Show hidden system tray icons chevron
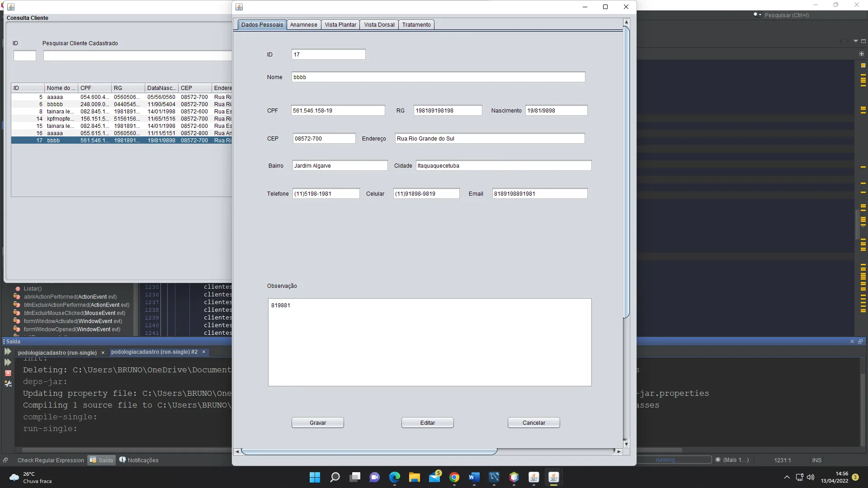Screen dimensions: 868x488 [787, 477]
